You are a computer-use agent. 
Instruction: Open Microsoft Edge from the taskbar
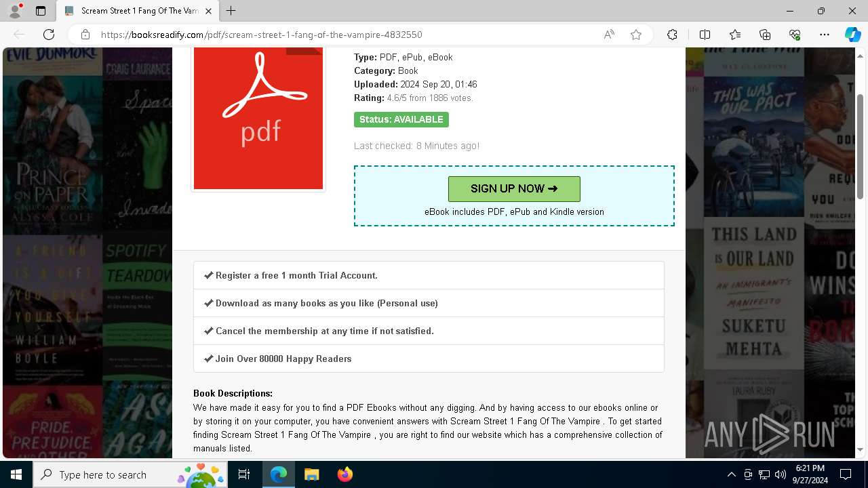(279, 474)
